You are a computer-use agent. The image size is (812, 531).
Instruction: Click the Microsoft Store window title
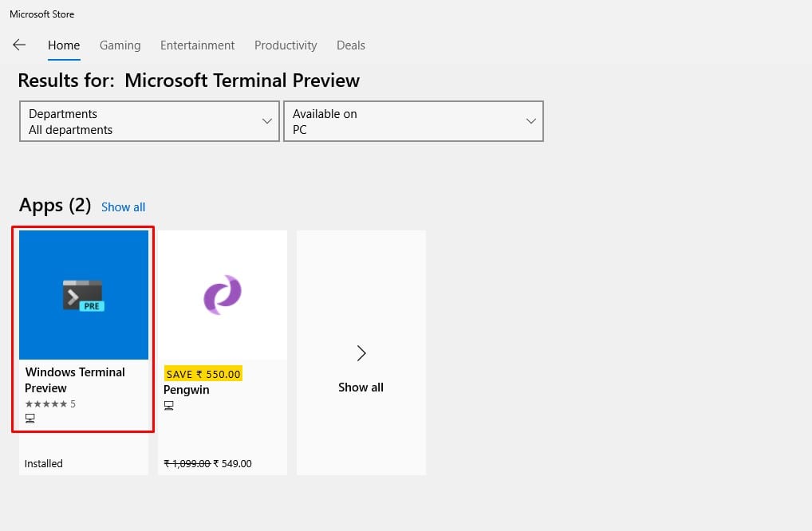click(42, 14)
